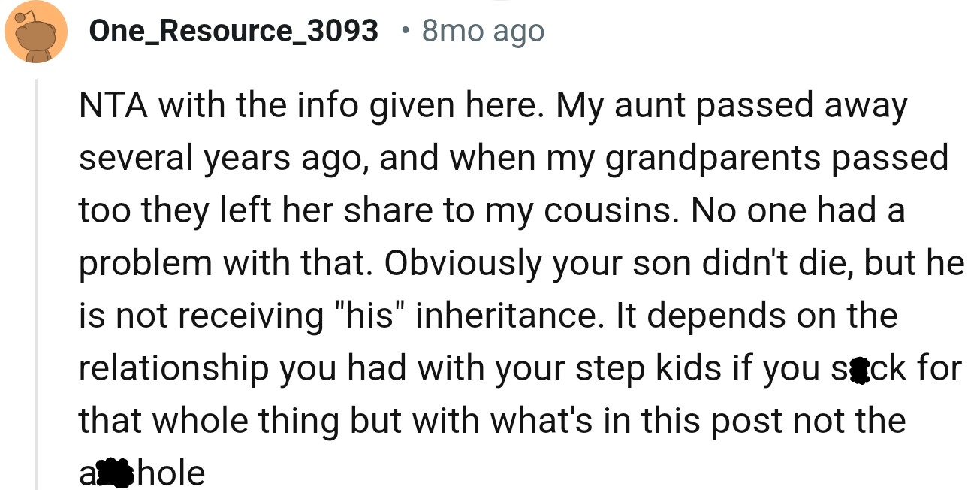
Task: Click the "8mo ago" comment timestamp
Action: coord(483,31)
